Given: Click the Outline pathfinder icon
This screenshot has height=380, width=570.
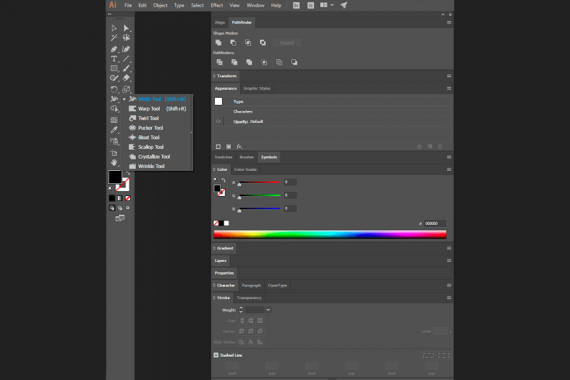Looking at the screenshot, I should tap(279, 62).
